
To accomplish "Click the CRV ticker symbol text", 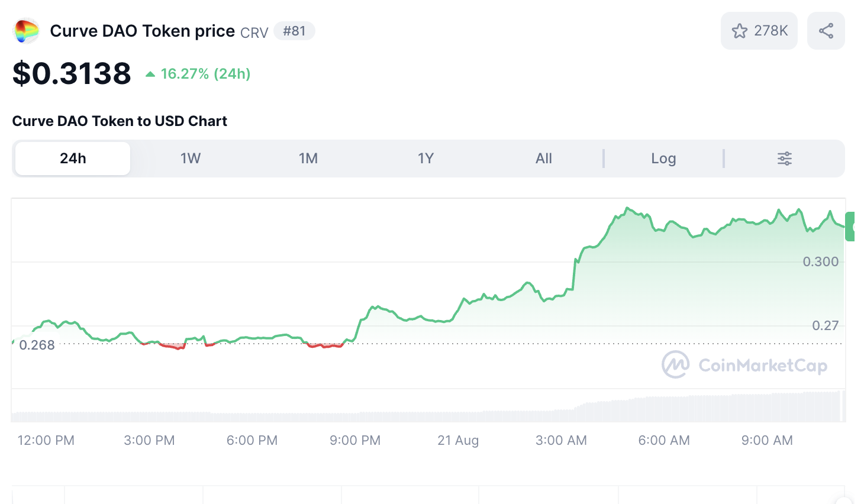I will [x=254, y=33].
